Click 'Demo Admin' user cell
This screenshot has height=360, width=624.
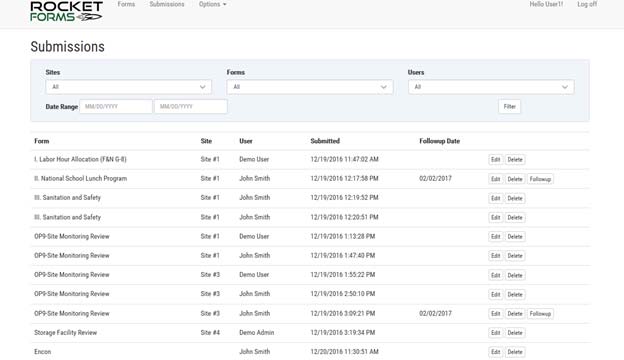257,333
